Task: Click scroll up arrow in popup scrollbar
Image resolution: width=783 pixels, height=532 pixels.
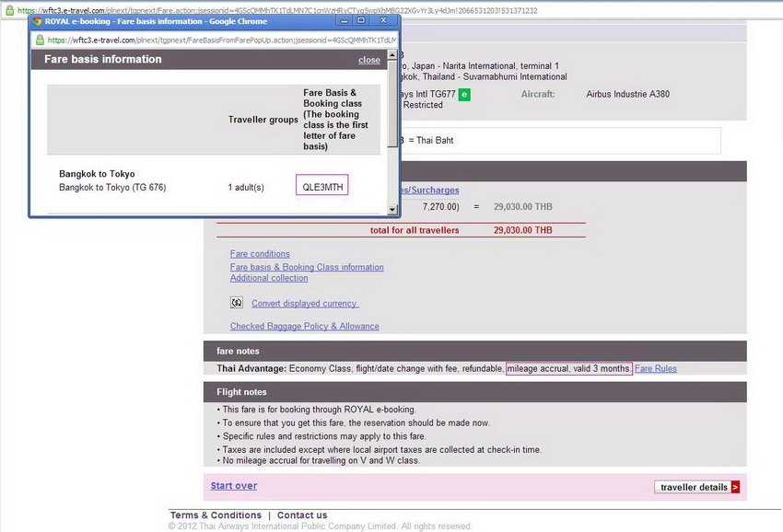Action: pyautogui.click(x=392, y=55)
